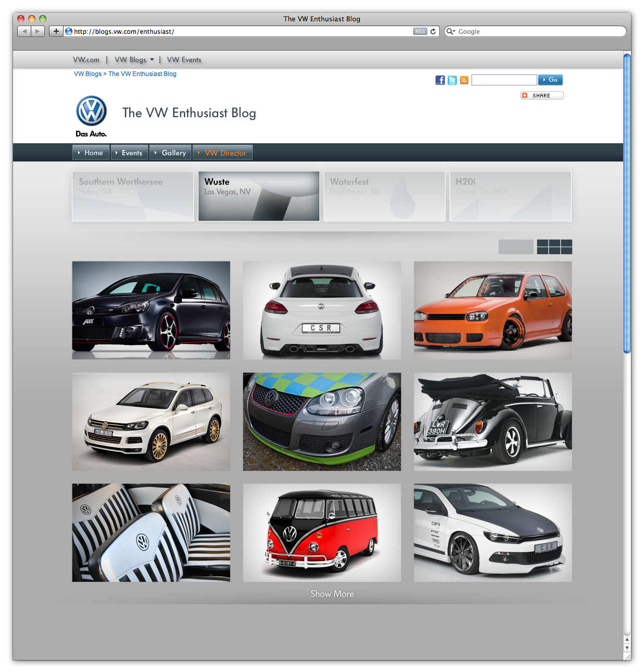Open the orange Golf photo
644x672 pixels.
[493, 310]
